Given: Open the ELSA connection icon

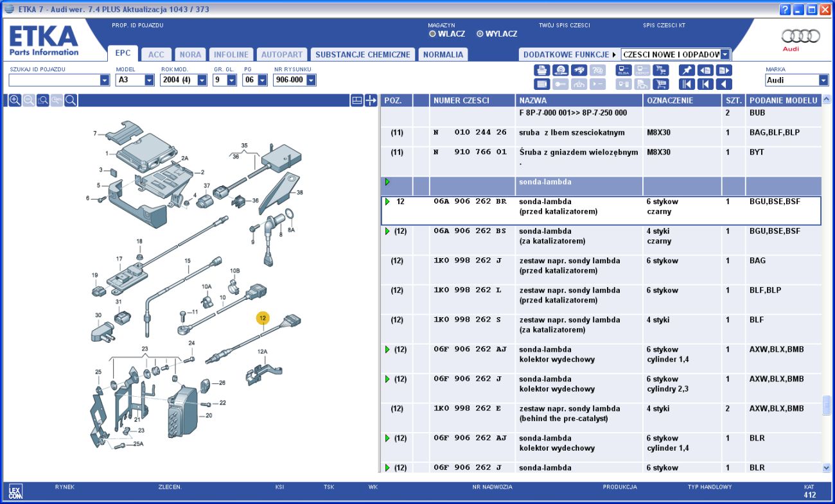Looking at the screenshot, I should 624,71.
